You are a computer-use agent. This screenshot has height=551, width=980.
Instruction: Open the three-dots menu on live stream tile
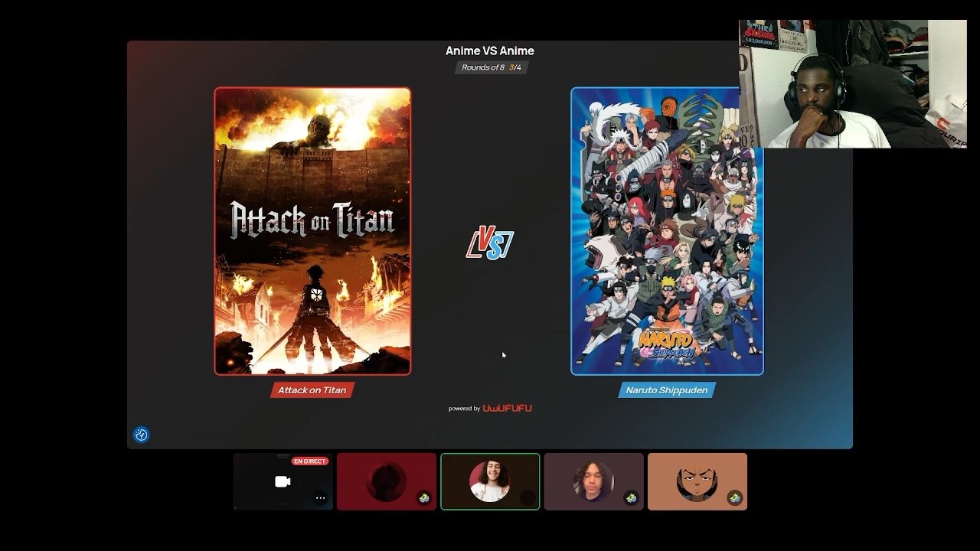click(321, 498)
